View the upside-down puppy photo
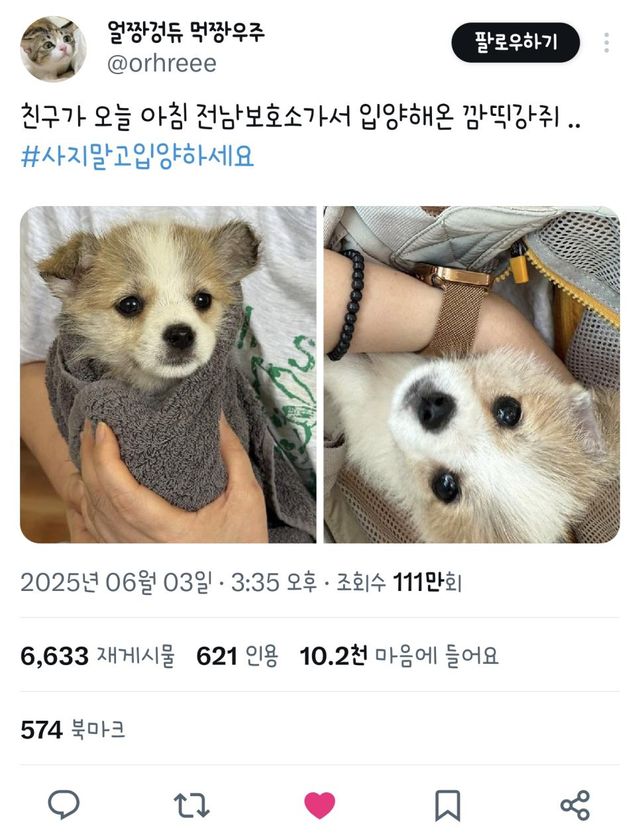The width and height of the screenshot is (640, 838). [472, 374]
